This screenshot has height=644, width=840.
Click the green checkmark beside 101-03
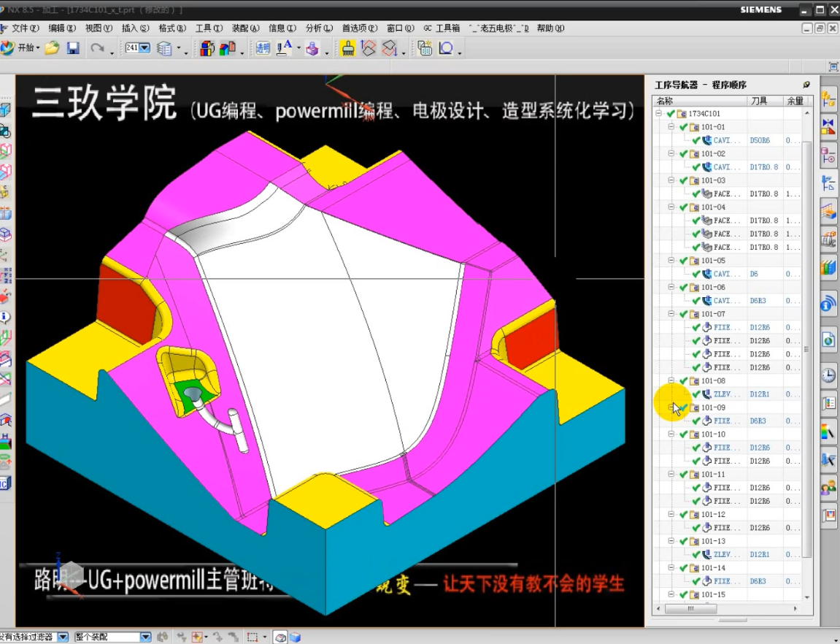coord(683,180)
